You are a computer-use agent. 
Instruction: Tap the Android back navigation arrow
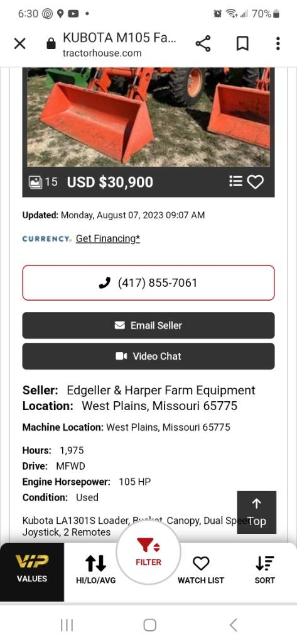tap(233, 625)
